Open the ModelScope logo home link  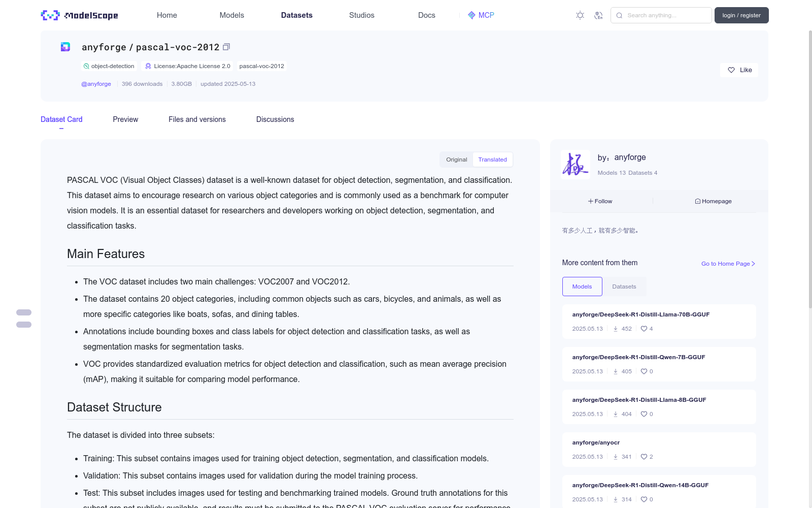click(x=79, y=15)
